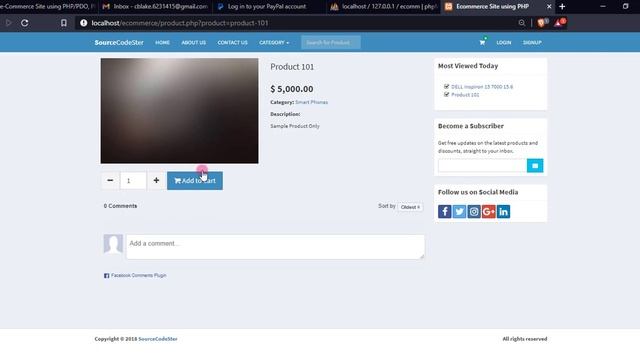Click the Sample Product Only description

coord(295,126)
